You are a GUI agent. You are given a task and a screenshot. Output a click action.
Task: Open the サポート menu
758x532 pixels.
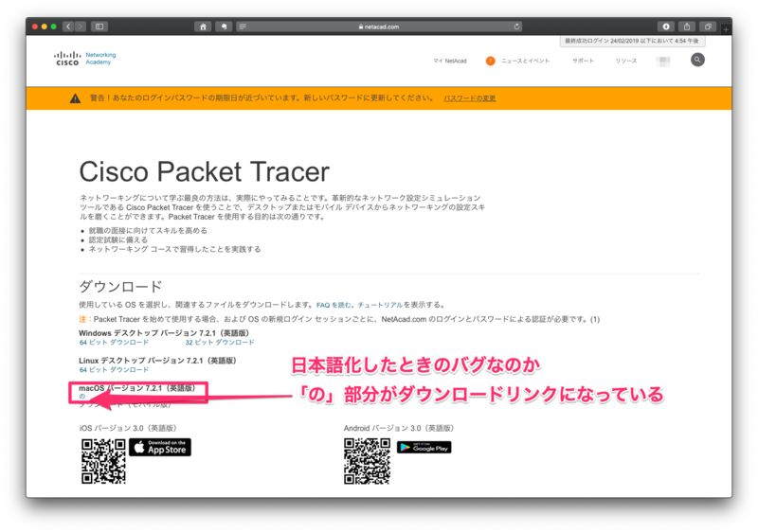(583, 62)
